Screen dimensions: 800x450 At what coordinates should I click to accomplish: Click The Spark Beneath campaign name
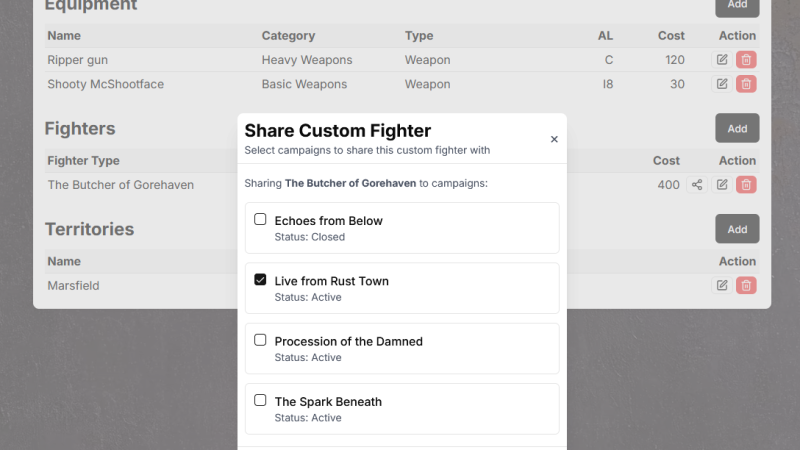[328, 402]
